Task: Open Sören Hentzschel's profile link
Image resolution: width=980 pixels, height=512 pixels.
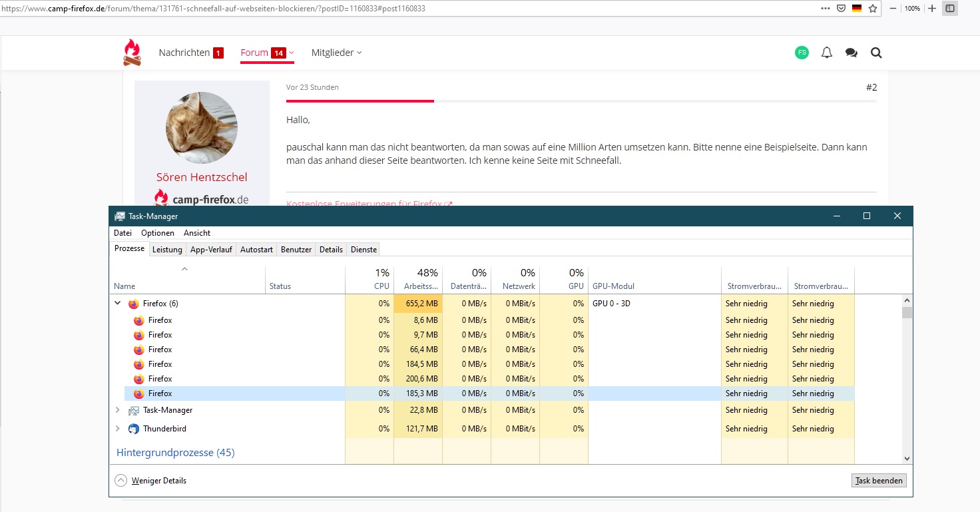Action: point(202,177)
